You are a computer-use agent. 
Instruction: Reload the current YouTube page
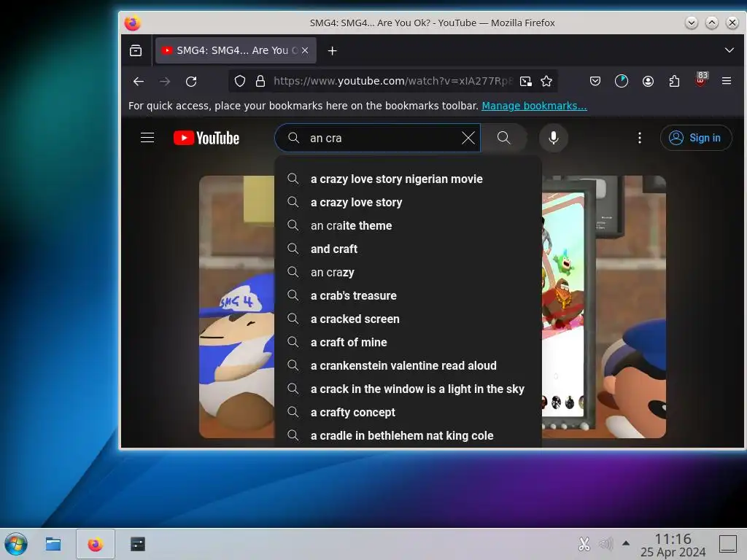coord(191,82)
